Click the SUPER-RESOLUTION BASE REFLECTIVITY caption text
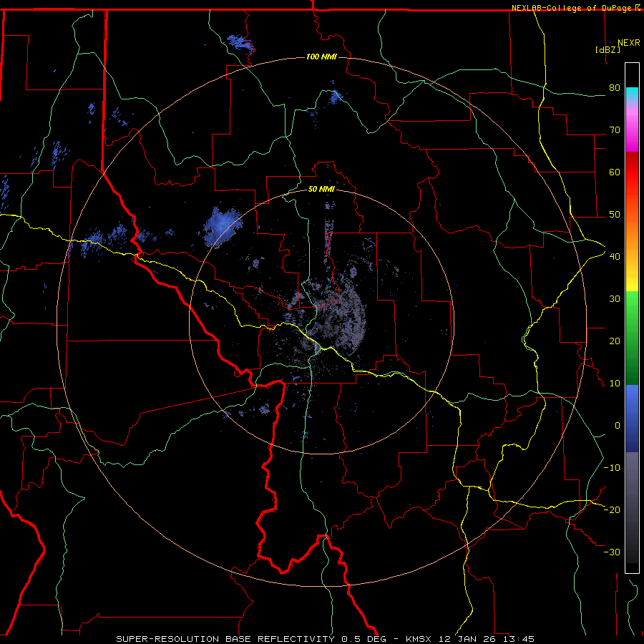This screenshot has width=644, height=644. tap(225, 639)
